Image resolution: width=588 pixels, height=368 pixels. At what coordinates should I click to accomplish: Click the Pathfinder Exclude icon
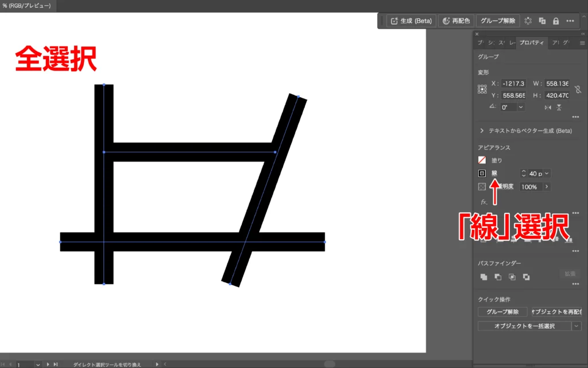pos(526,277)
